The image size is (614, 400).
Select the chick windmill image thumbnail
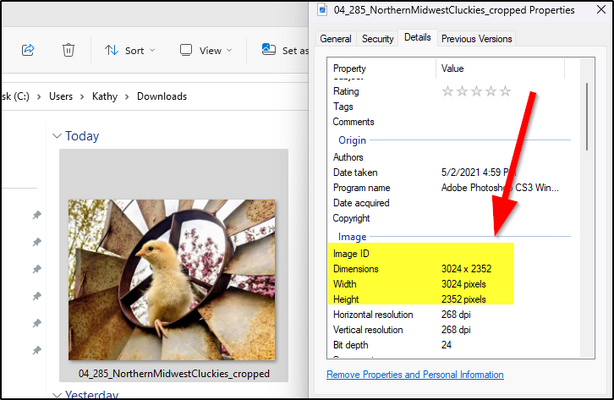[172, 280]
